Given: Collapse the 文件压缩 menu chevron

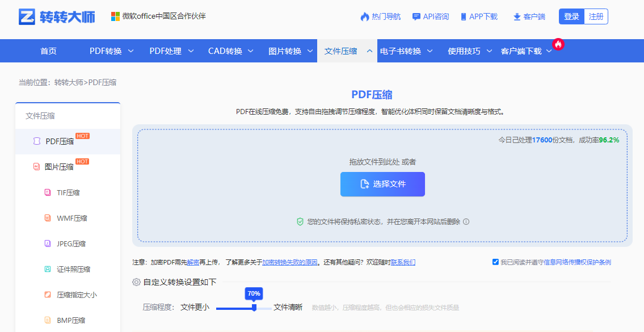Looking at the screenshot, I should [x=369, y=51].
